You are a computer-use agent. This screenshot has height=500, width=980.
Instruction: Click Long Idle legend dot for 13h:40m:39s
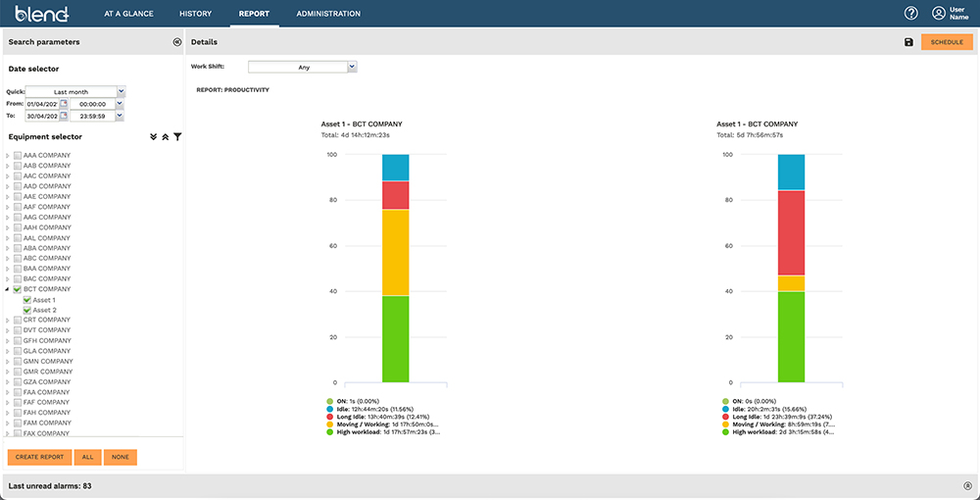tap(329, 417)
